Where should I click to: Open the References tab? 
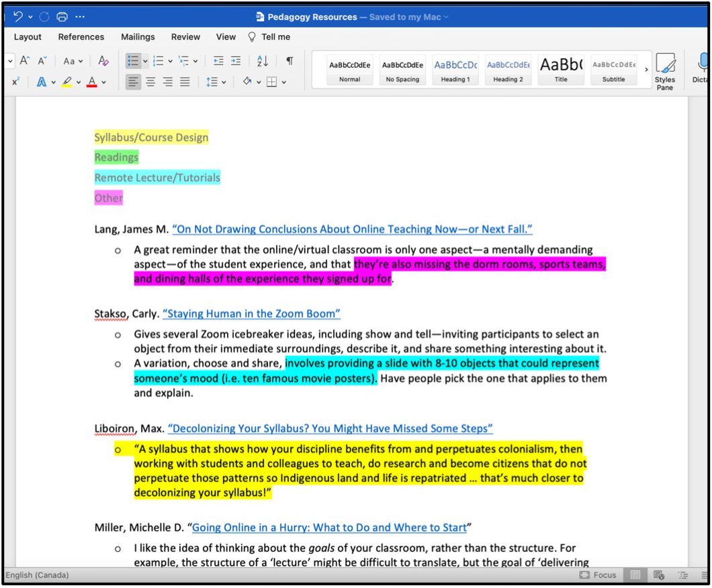click(x=81, y=37)
